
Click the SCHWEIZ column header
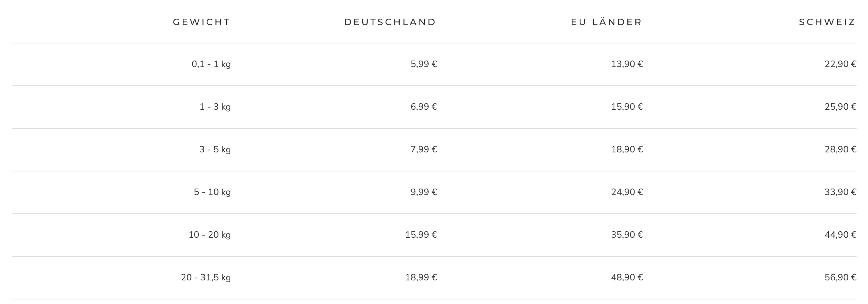(x=827, y=22)
